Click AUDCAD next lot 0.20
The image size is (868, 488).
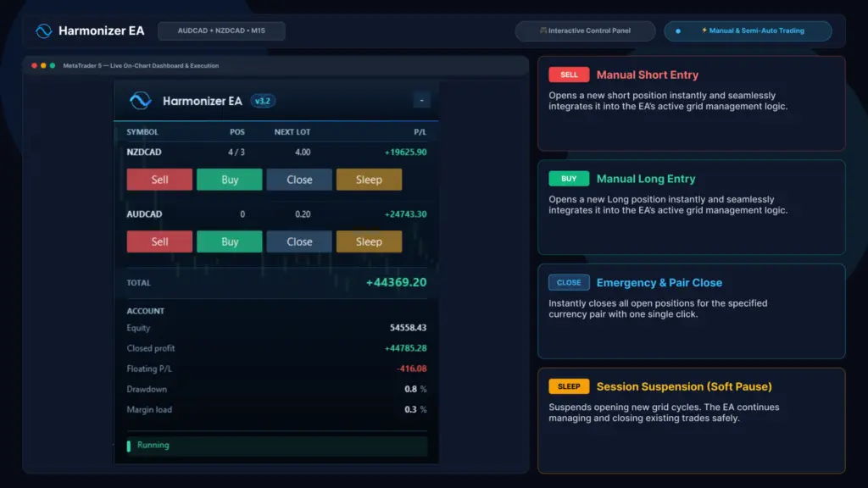[x=303, y=214]
